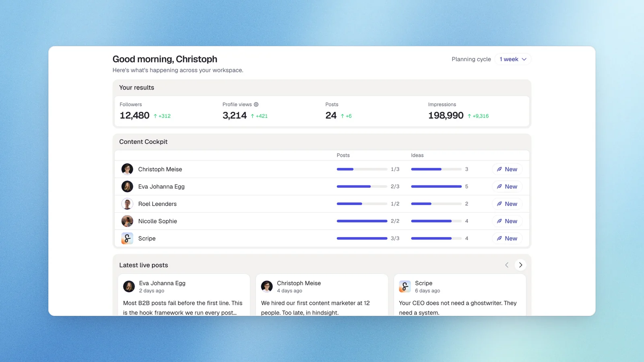Viewport: 644px width, 362px height.
Task: Create New post for Nicolle Sophie
Action: 507,221
